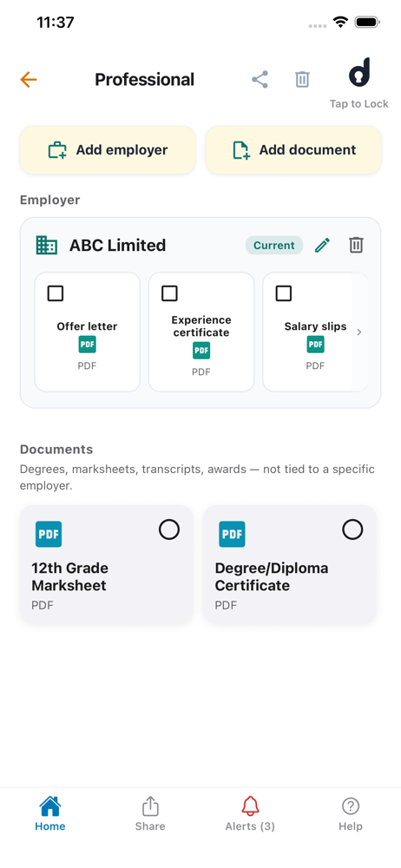
Task: Go to the Help tab
Action: (x=351, y=814)
